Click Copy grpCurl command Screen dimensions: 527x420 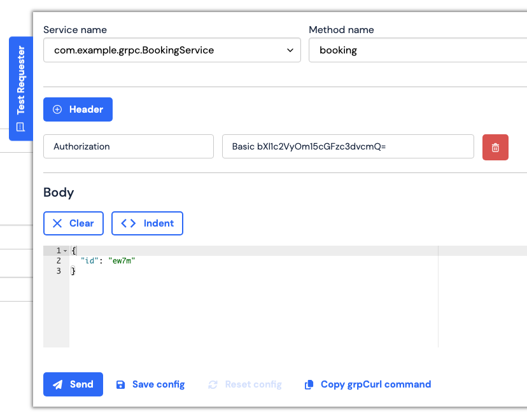point(376,384)
